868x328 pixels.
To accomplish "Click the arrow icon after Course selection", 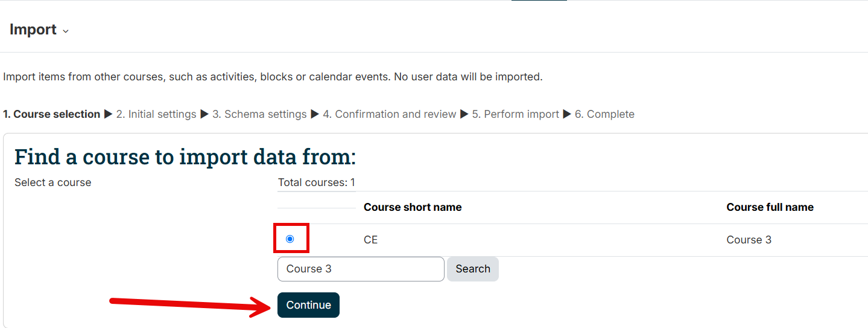I will 108,114.
